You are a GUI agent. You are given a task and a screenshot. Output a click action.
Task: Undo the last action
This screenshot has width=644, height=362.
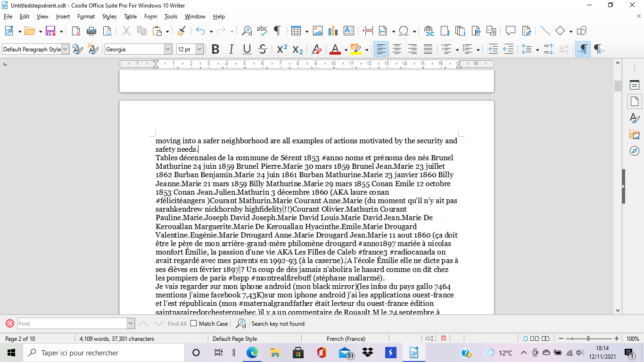(200, 31)
